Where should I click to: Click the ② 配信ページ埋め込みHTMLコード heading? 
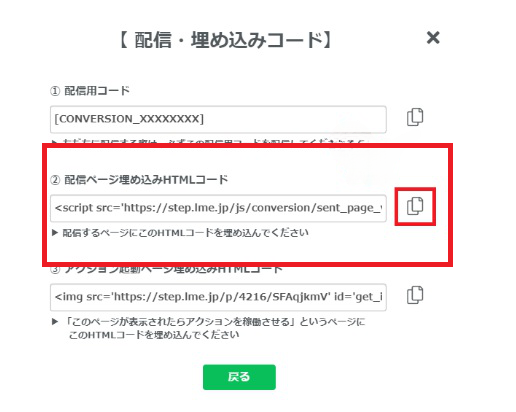(139, 180)
